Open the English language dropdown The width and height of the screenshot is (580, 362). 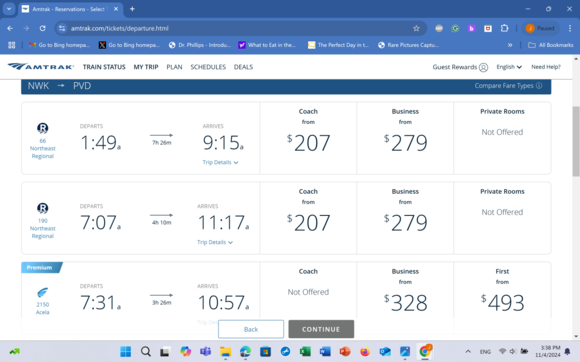(509, 67)
